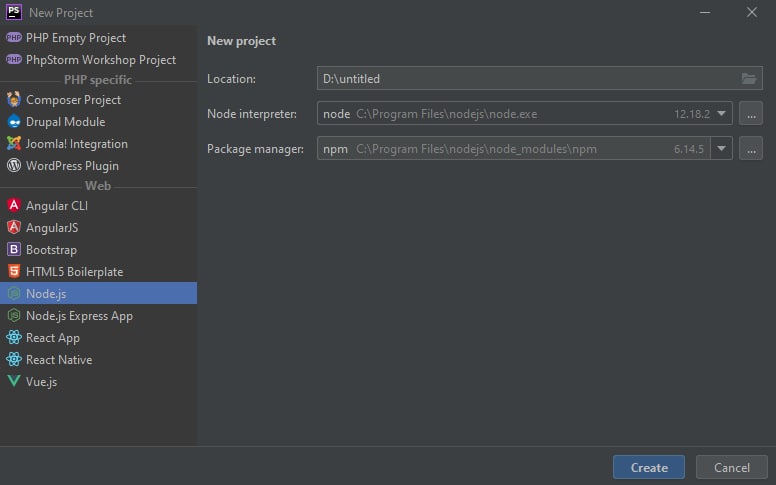Click the WordPress Plugin logo icon

[x=14, y=165]
